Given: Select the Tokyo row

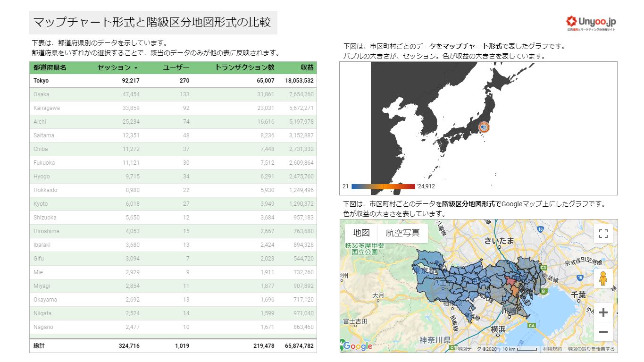Looking at the screenshot, I should pyautogui.click(x=173, y=81).
